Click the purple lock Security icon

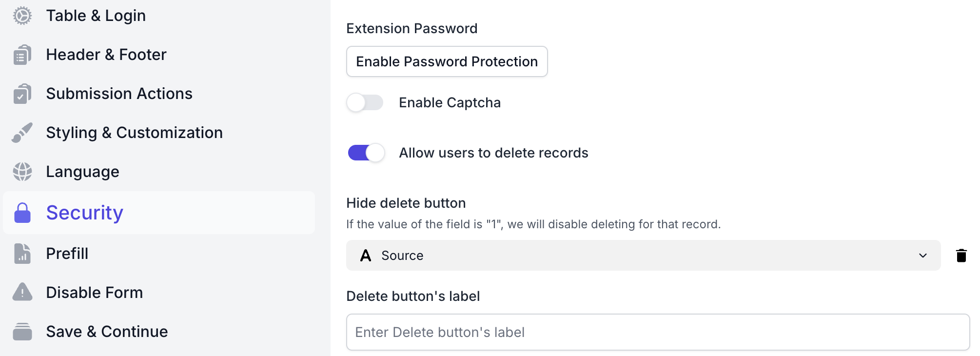point(22,213)
